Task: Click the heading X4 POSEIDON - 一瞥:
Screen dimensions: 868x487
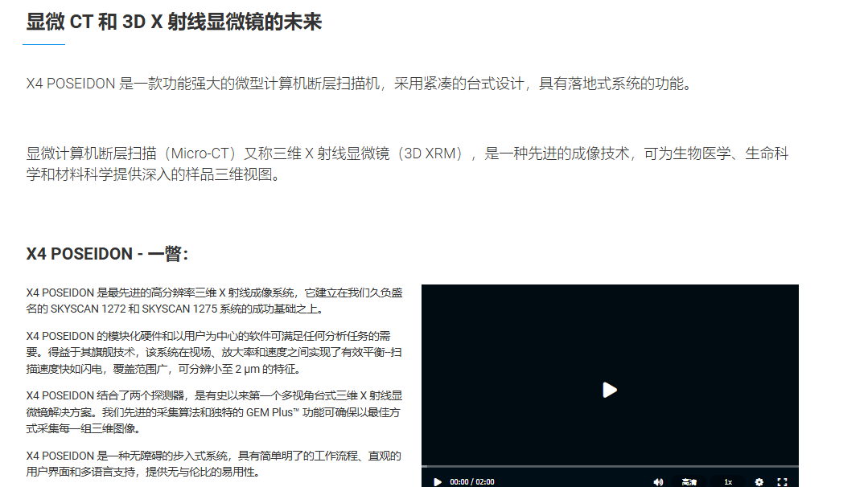Action: tap(107, 254)
